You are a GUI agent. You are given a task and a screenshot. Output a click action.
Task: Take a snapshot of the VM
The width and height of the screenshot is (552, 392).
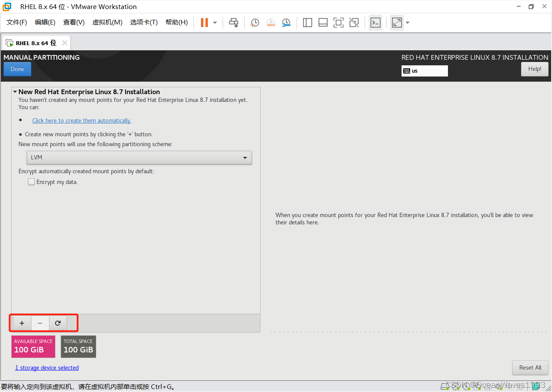click(255, 23)
